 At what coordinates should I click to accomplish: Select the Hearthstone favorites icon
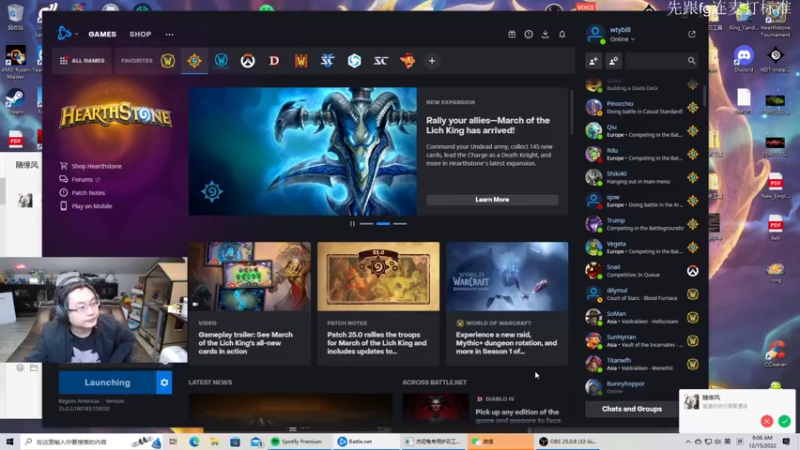[x=194, y=61]
